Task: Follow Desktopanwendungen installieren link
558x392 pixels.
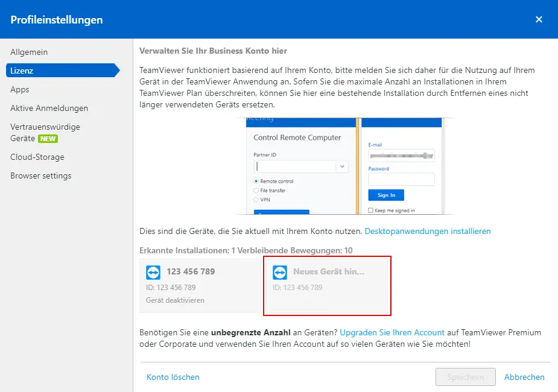Action: (427, 231)
